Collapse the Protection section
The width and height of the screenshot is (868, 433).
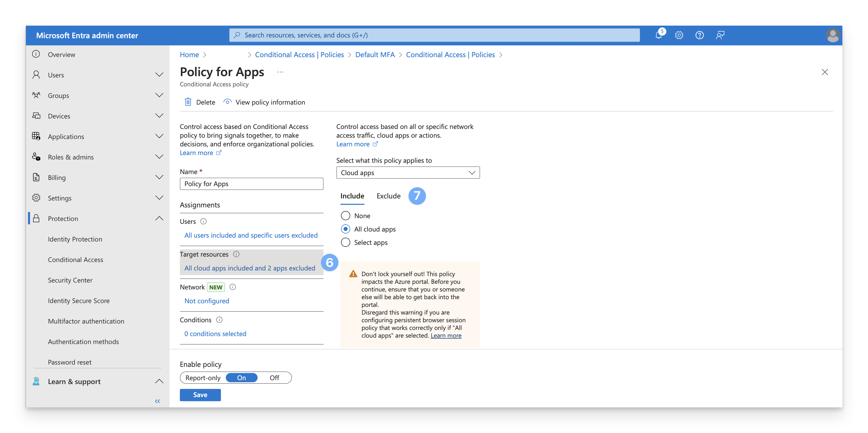tap(159, 218)
